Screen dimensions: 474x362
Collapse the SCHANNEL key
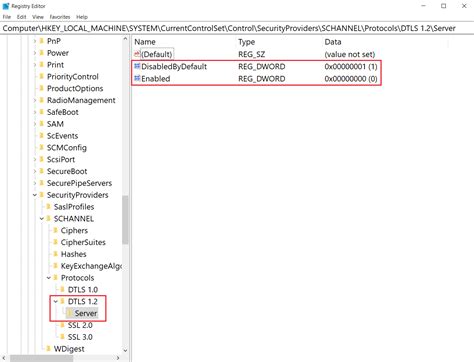(x=42, y=219)
